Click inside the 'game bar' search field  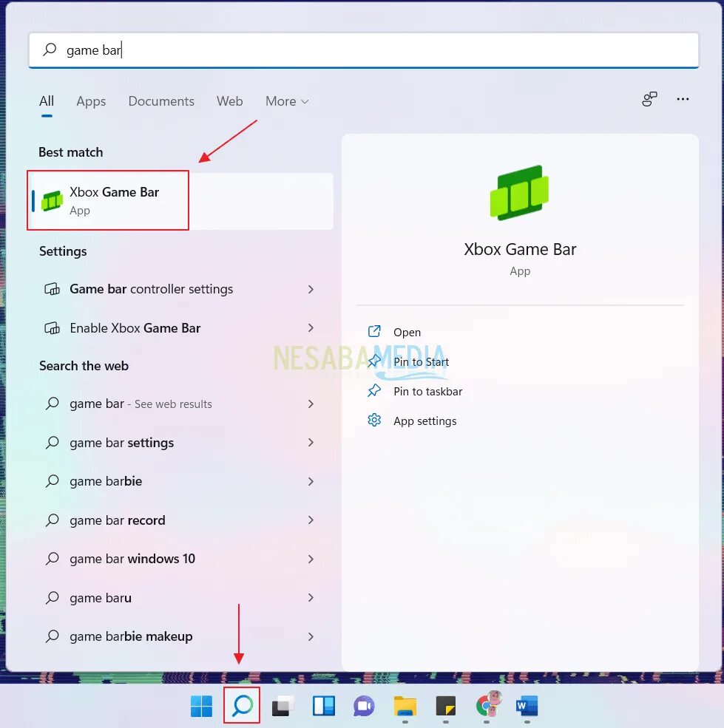[363, 50]
